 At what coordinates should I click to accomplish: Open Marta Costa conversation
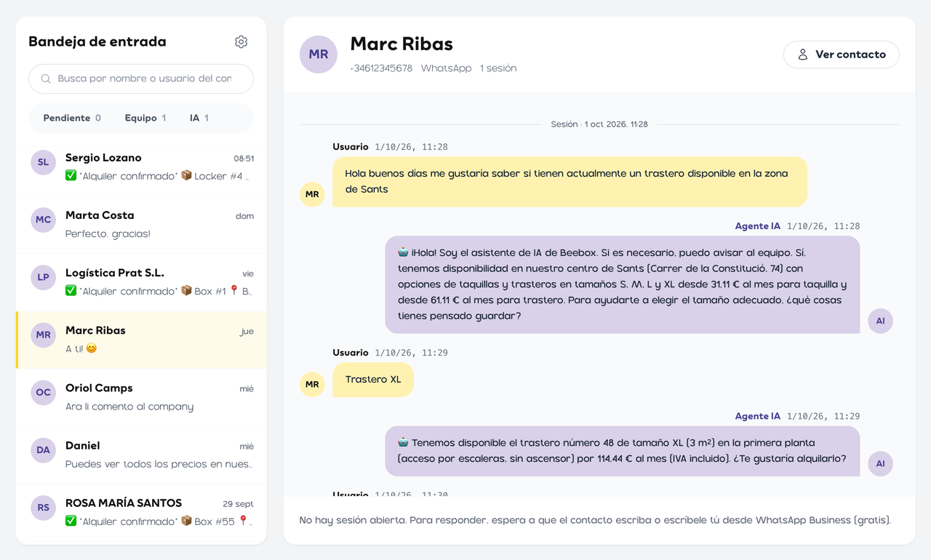[141, 225]
